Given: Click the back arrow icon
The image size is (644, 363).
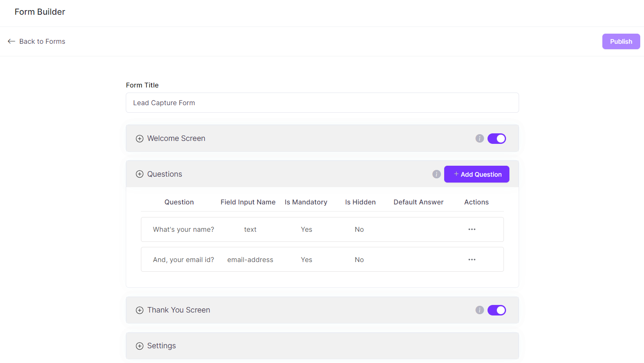Looking at the screenshot, I should [x=11, y=41].
